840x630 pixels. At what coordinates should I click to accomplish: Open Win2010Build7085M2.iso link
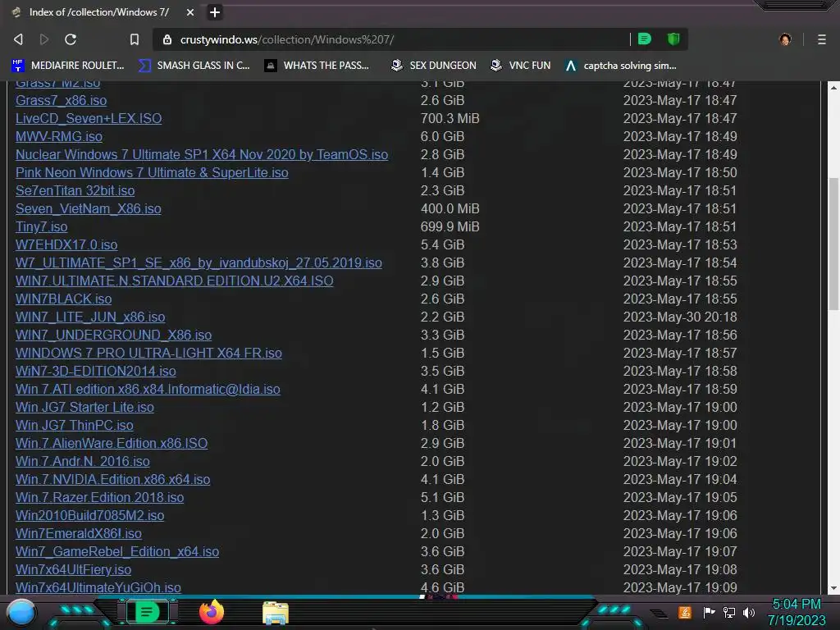point(90,515)
